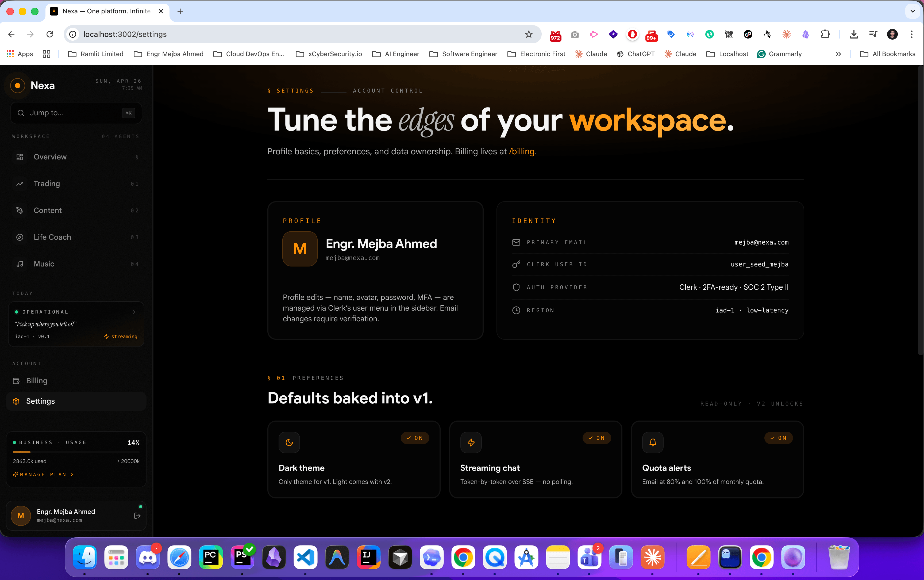Viewport: 924px width, 580px height.
Task: Open the Chrome extensions puzzle icon
Action: (x=825, y=34)
